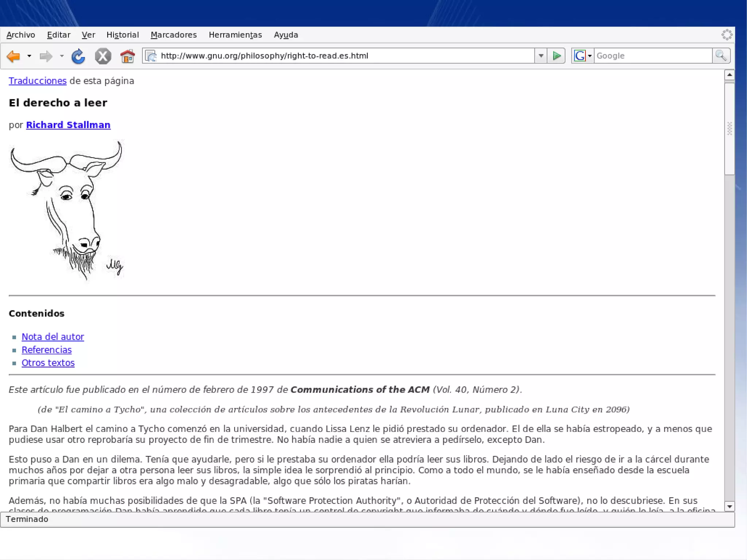Image resolution: width=747 pixels, height=560 pixels.
Task: Open the Google search engine selector
Action: point(583,56)
